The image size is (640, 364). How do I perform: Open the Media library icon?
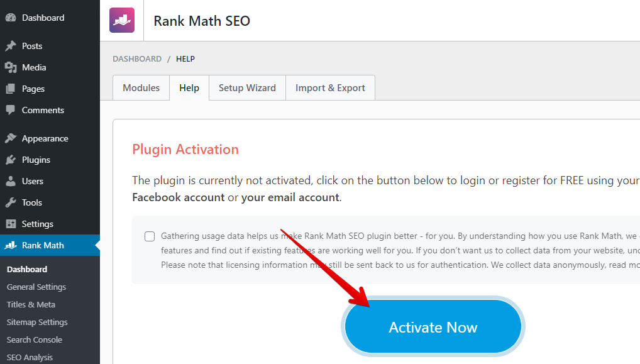(11, 67)
